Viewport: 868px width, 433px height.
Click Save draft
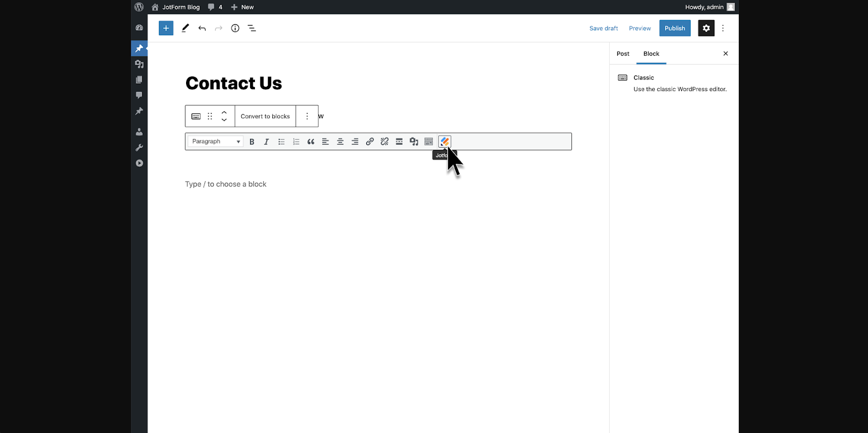click(604, 28)
